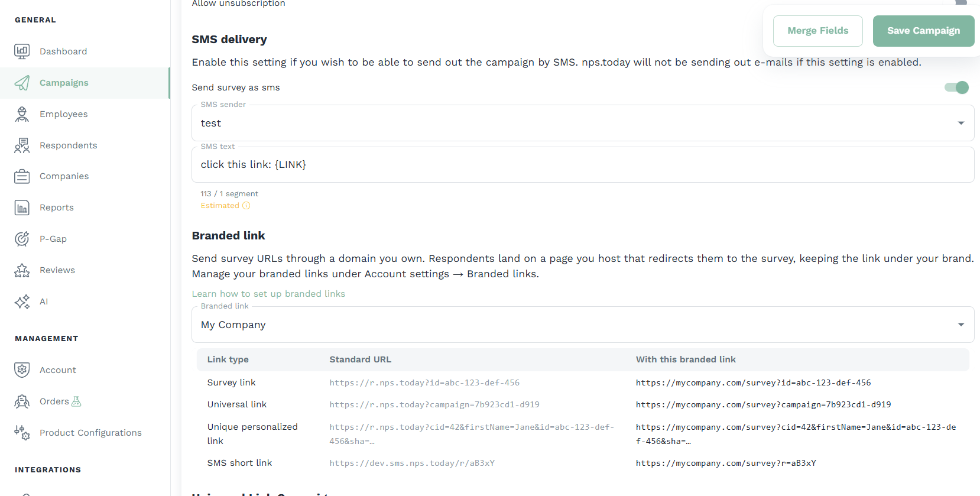Select the branded Survey link URL
Screen dimensions: 980x496
pyautogui.click(x=754, y=382)
